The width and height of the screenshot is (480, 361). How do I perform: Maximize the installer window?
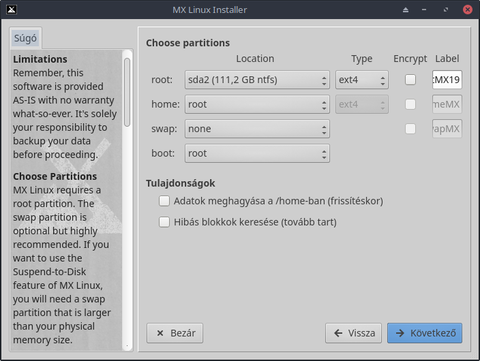[x=446, y=10]
